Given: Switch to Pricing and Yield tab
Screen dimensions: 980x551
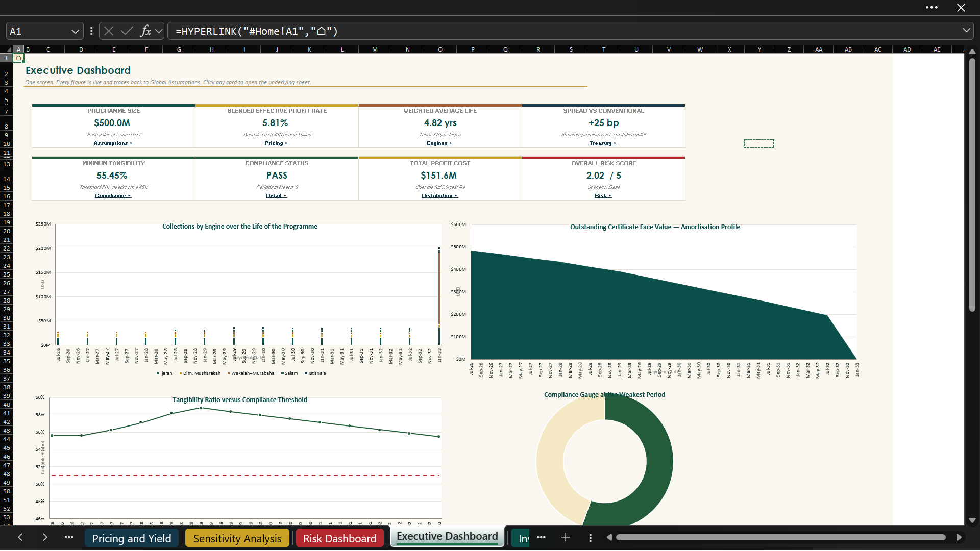Looking at the screenshot, I should tap(132, 539).
